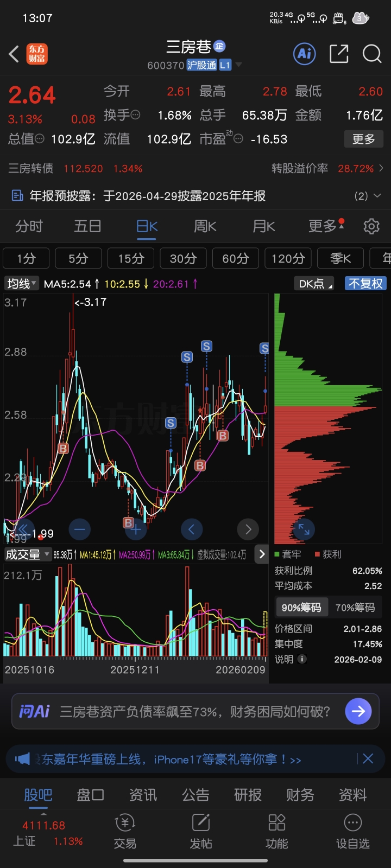Expand 上证 index bar
This screenshot has height=868, width=391.
44,813
